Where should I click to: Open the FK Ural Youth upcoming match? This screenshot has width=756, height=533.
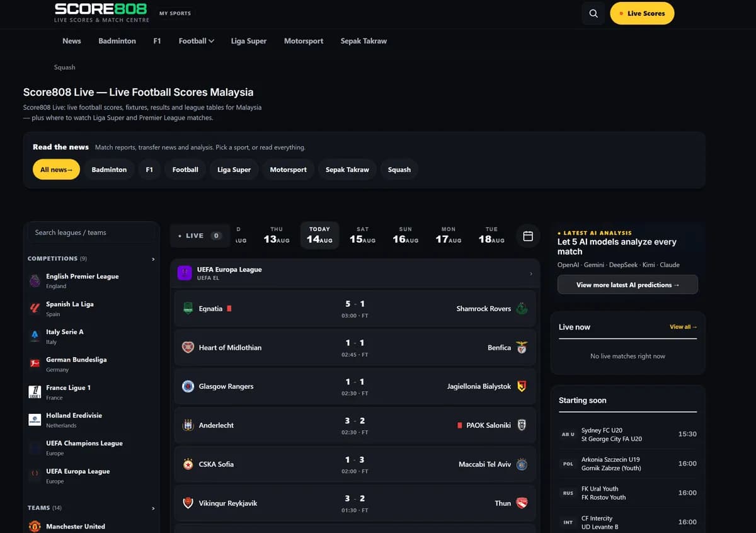click(x=627, y=493)
